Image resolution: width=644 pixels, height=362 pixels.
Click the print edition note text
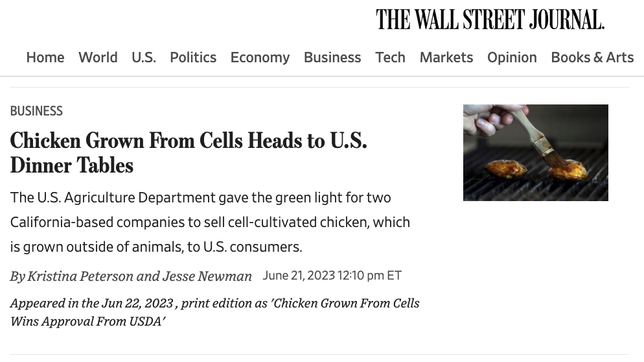[215, 312]
